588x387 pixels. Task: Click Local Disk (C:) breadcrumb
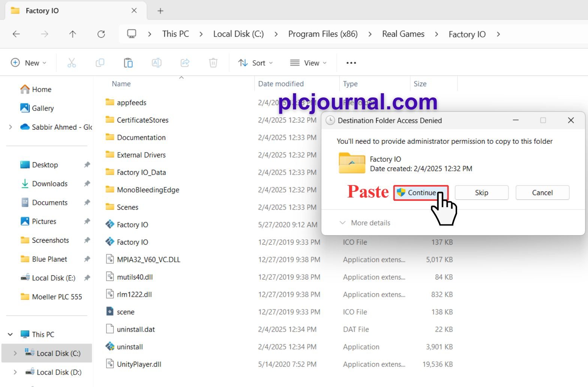[238, 34]
